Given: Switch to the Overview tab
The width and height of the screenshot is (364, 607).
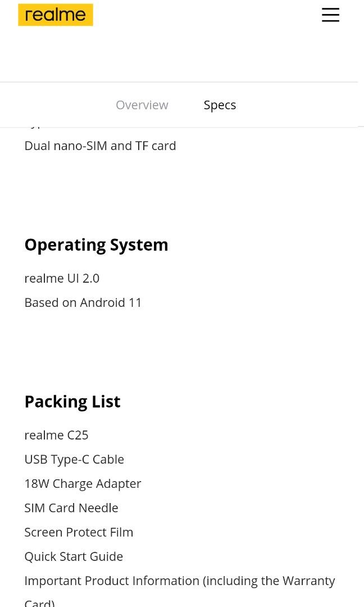Looking at the screenshot, I should (x=142, y=105).
